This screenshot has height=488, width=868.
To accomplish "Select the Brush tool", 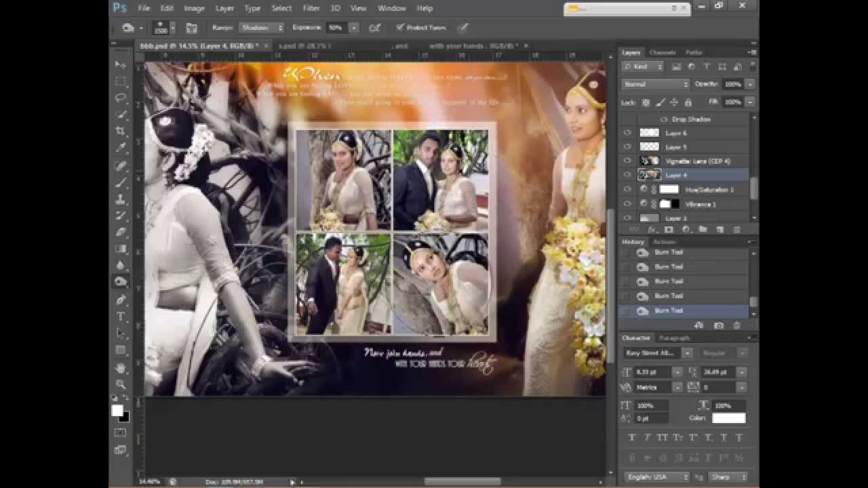I will pyautogui.click(x=121, y=182).
